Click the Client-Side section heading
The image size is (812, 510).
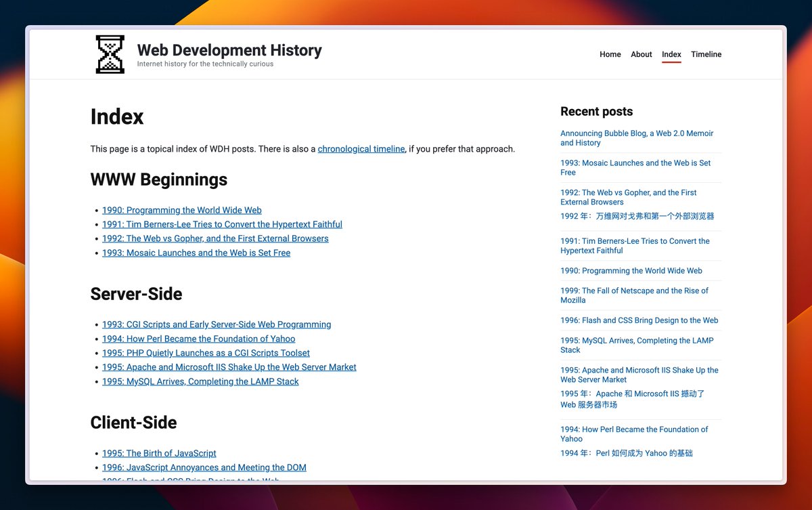tap(134, 423)
